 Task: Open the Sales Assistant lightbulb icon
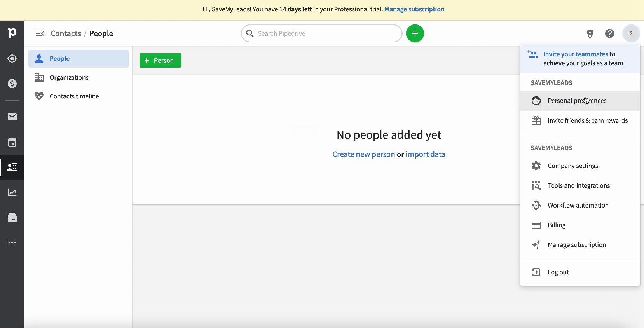(590, 33)
